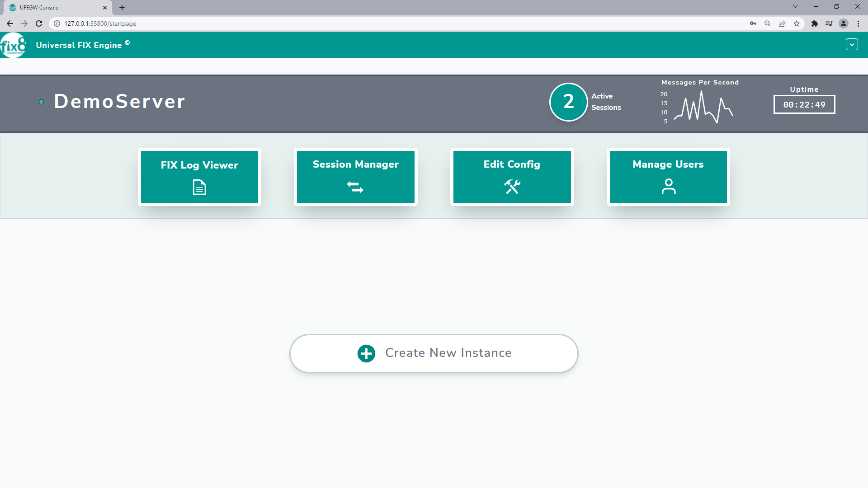This screenshot has width=868, height=488.
Task: Click the Uptime label
Action: [x=804, y=89]
